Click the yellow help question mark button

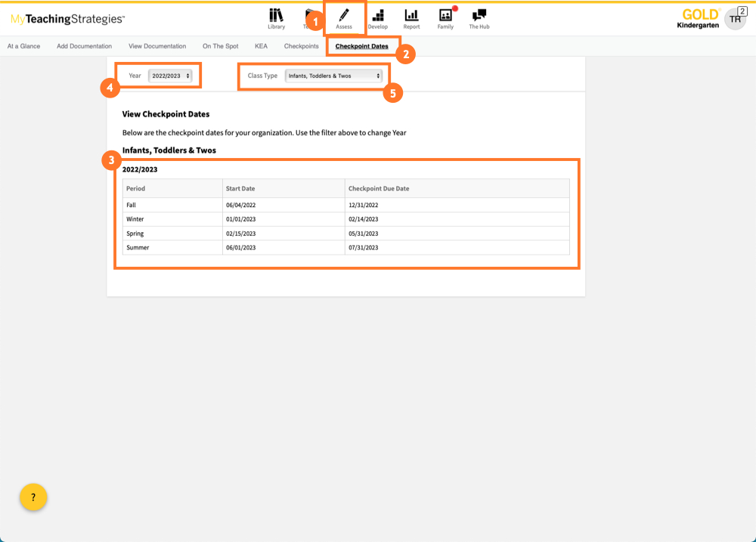coord(33,497)
